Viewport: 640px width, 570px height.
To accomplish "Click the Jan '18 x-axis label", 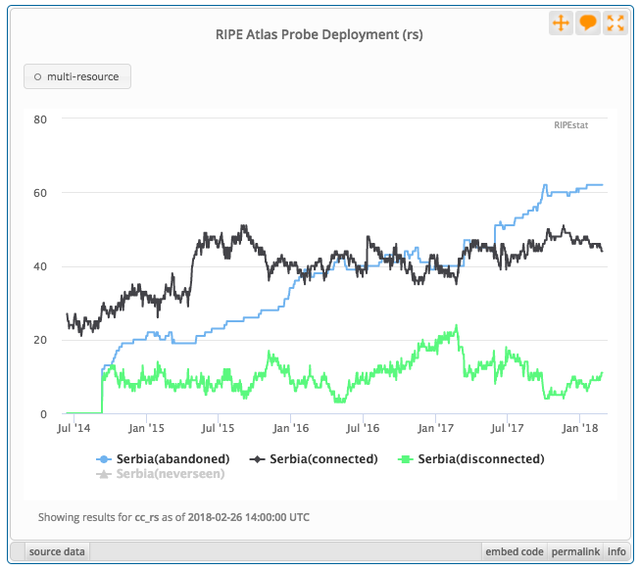I will pos(580,428).
